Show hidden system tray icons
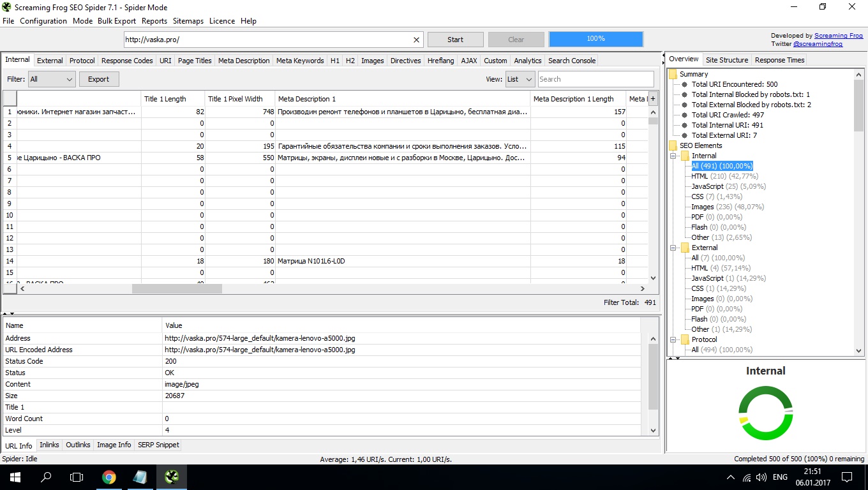The width and height of the screenshot is (868, 490). [x=731, y=477]
